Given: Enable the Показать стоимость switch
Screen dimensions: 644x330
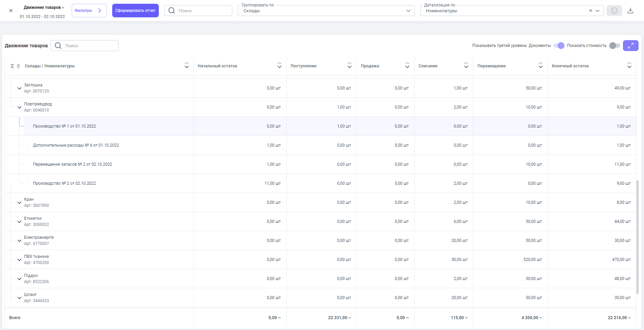Looking at the screenshot, I should coord(614,46).
